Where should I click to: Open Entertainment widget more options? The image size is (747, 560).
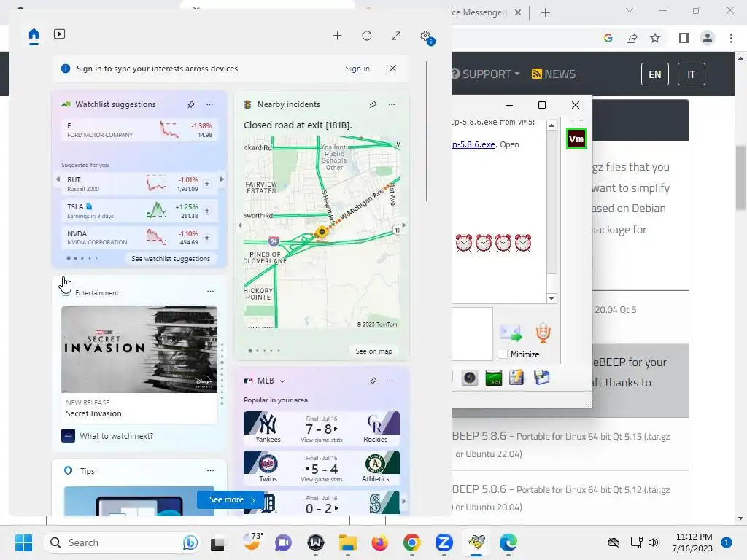(x=211, y=291)
